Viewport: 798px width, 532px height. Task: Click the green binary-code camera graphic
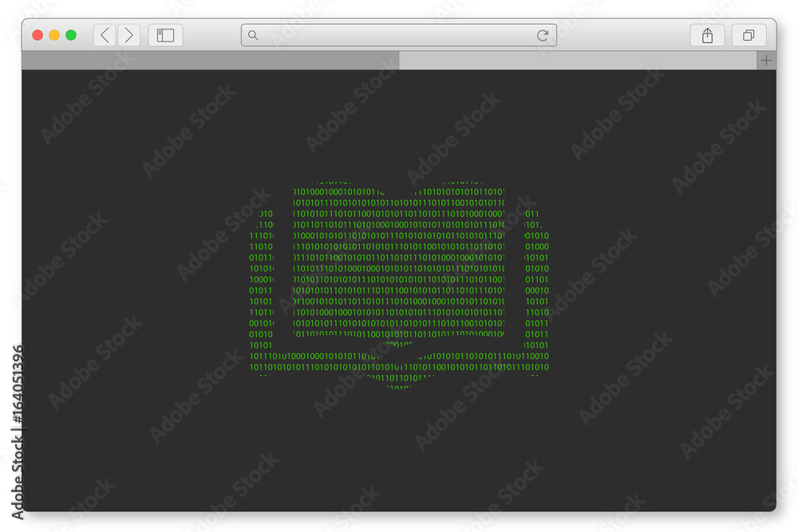point(399,285)
